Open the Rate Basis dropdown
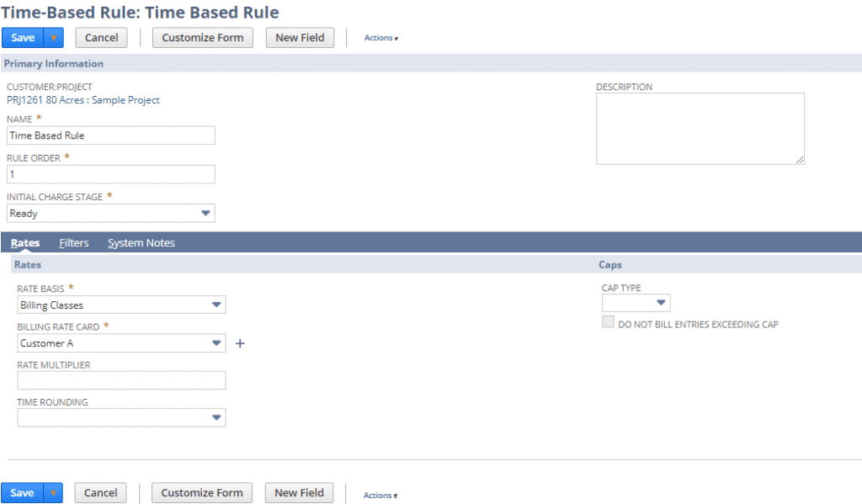Viewport: 862px width, 504px height. point(216,305)
